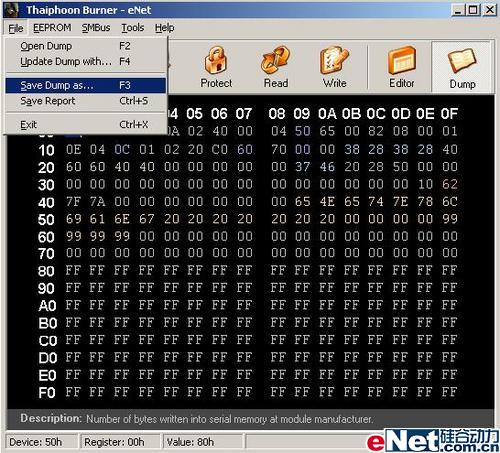Open the EEPROM menu
Image resolution: width=500 pixels, height=453 pixels.
(x=52, y=28)
